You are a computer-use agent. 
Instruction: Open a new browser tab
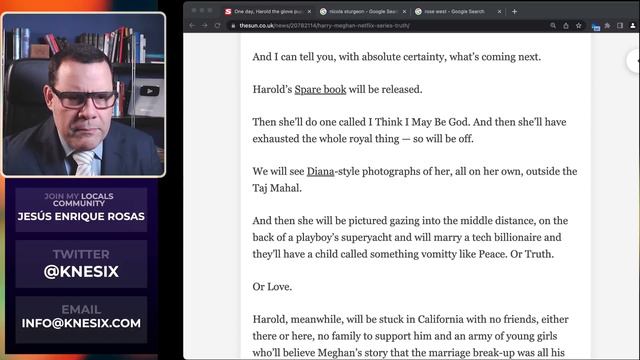click(514, 11)
